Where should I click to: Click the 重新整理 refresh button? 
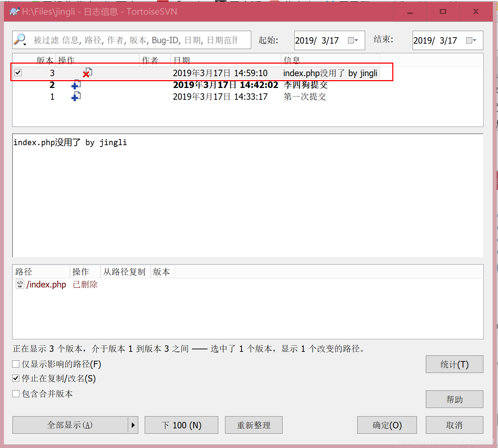tap(254, 425)
